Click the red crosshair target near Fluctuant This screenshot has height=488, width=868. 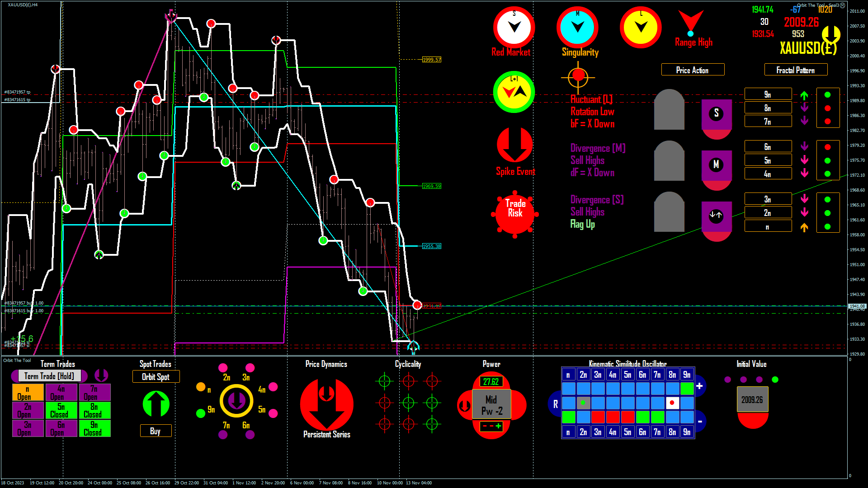578,76
